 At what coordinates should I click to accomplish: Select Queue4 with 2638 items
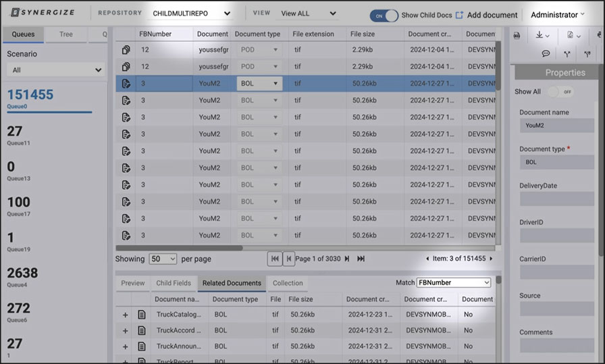[x=23, y=277]
